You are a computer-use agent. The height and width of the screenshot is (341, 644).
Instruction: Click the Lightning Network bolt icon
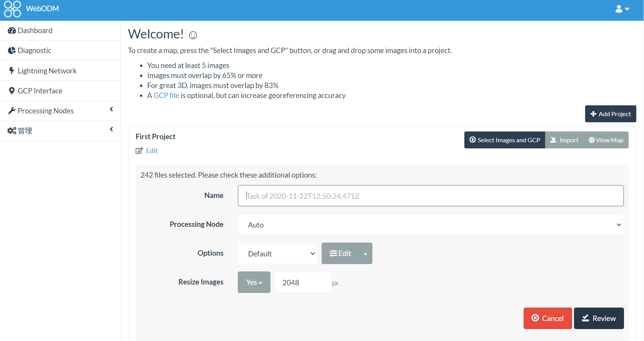coord(12,71)
